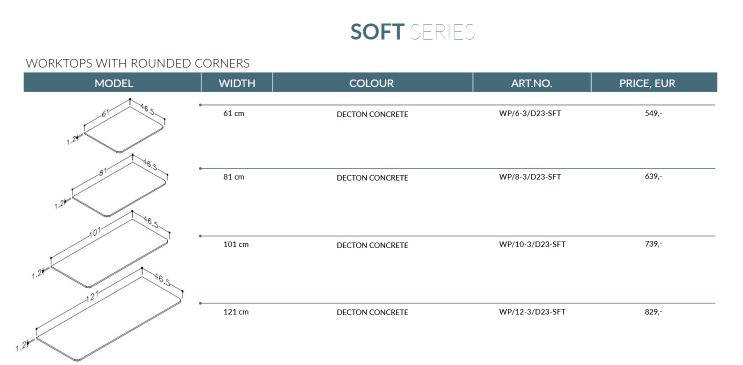
Task: Select the PRICE, EUR column header
Action: [x=654, y=83]
